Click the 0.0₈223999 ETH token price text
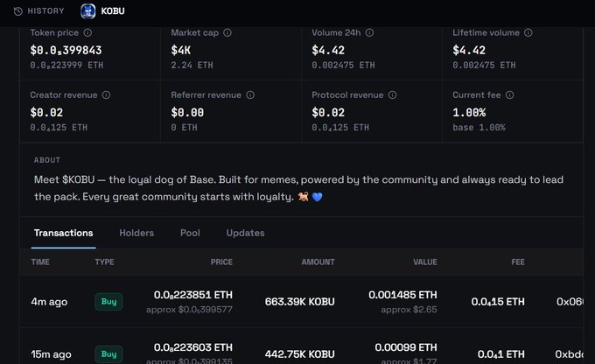This screenshot has width=595, height=364. click(x=66, y=66)
